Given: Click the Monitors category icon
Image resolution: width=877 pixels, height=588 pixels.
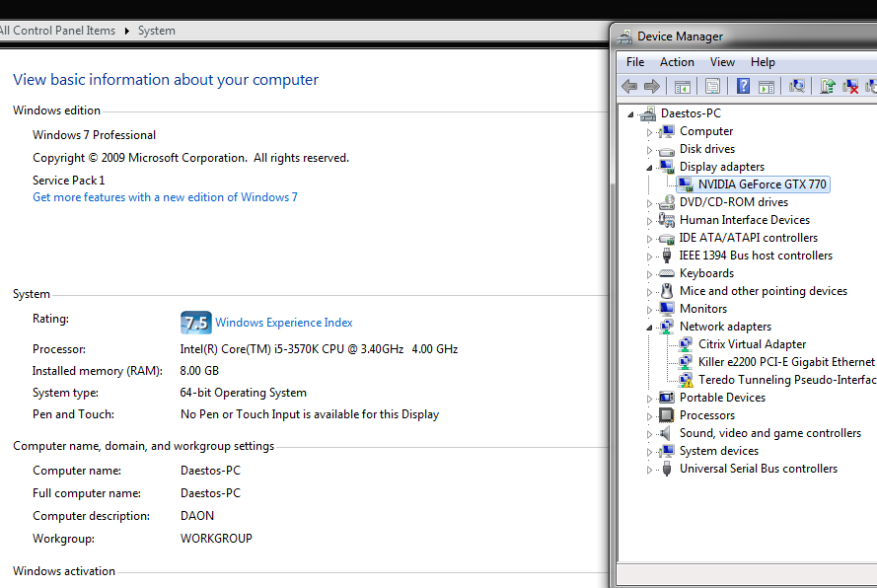Looking at the screenshot, I should (x=666, y=309).
